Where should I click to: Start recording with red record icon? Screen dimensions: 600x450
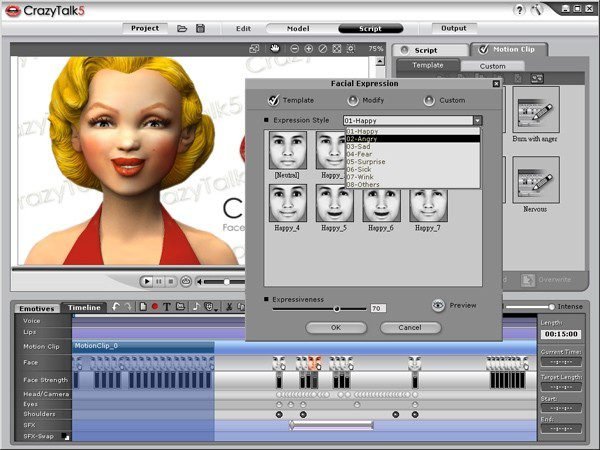tap(155, 307)
